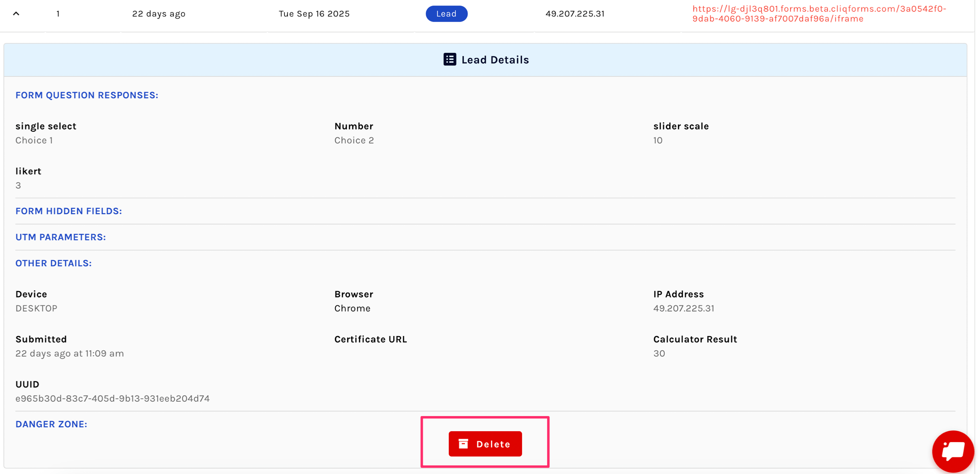Click the Certificate URL label
980x474 pixels.
pyautogui.click(x=370, y=339)
